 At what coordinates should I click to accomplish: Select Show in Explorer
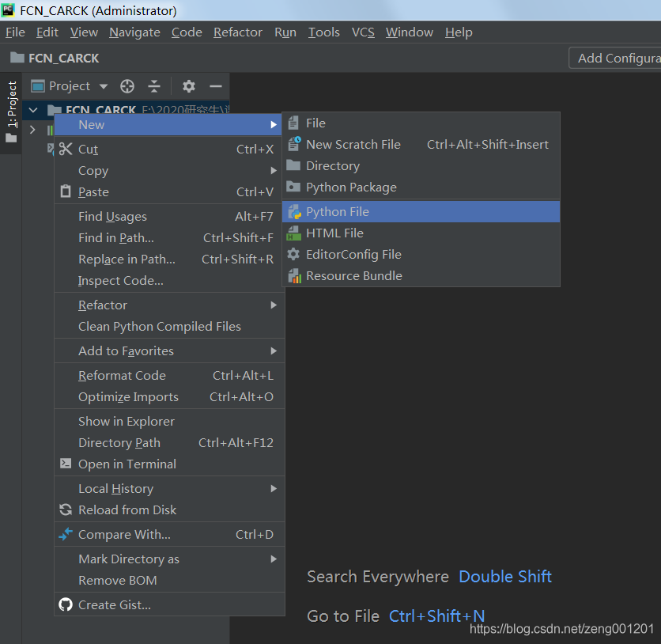pyautogui.click(x=169, y=422)
